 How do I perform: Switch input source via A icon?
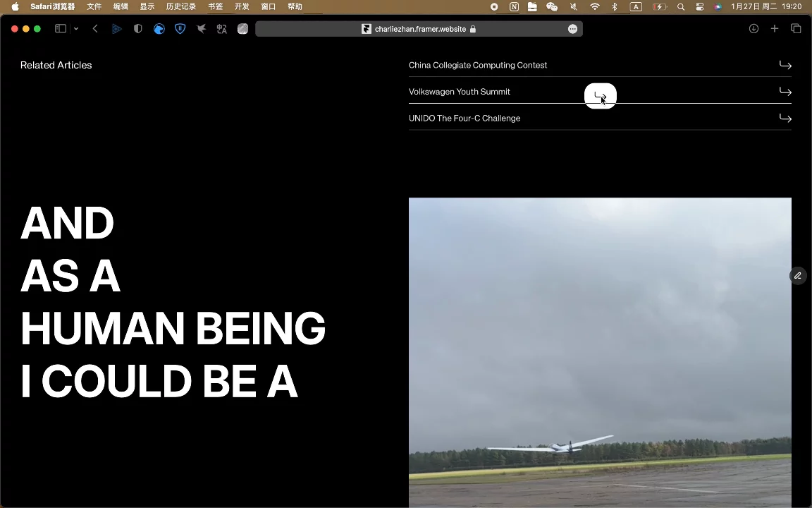coord(636,7)
